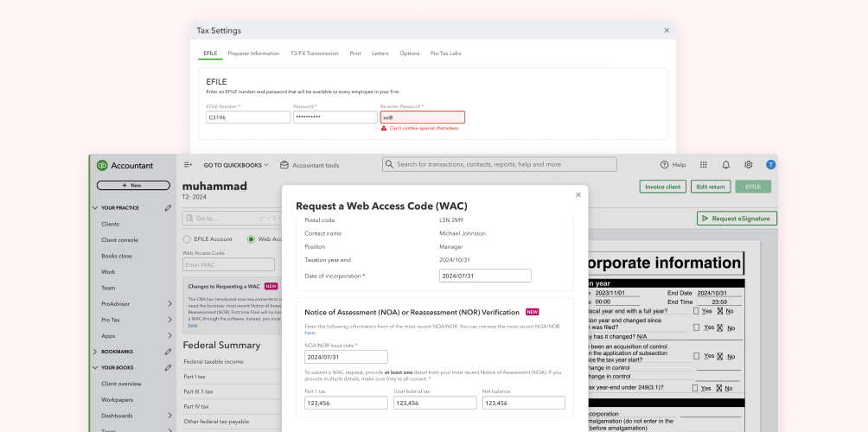Click the + New button
The width and height of the screenshot is (868, 432).
point(133,185)
